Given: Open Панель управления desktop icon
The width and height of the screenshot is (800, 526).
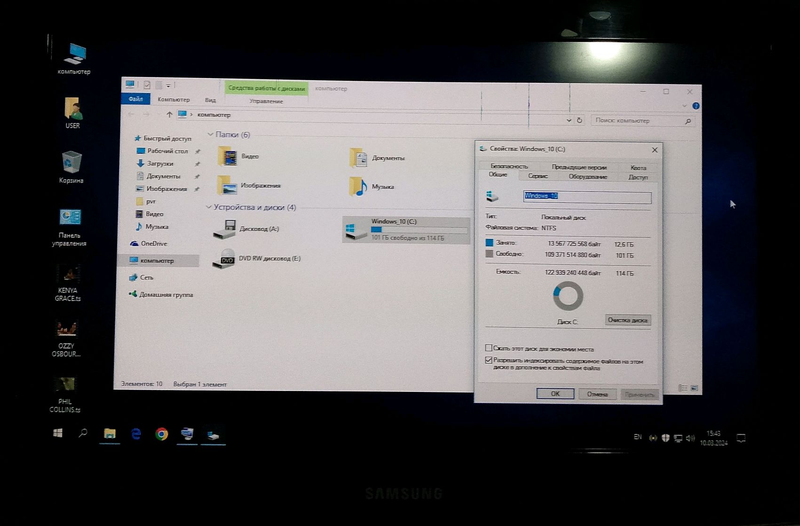Looking at the screenshot, I should tap(69, 227).
